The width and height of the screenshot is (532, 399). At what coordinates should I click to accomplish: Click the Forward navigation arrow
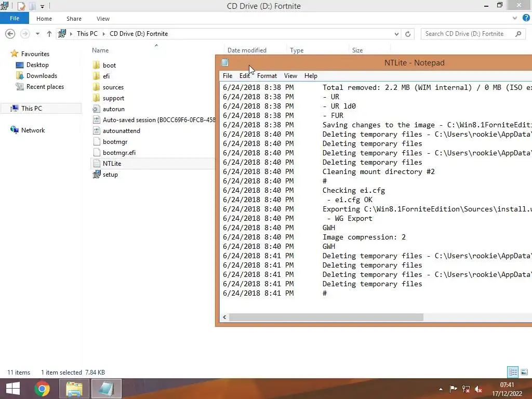tap(25, 34)
